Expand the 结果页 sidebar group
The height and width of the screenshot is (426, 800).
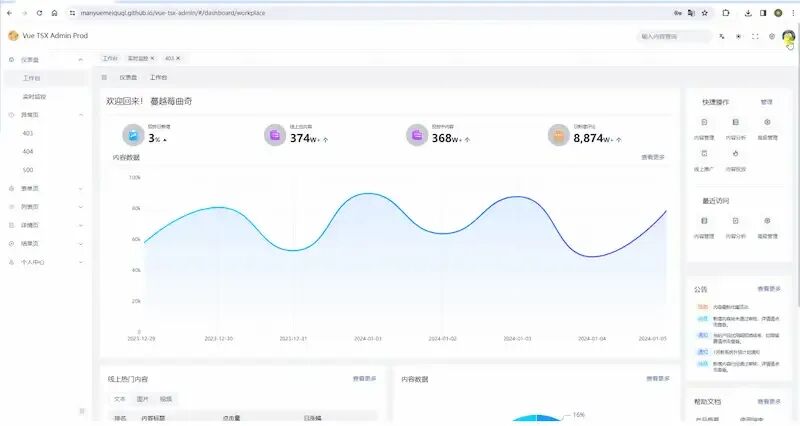46,243
